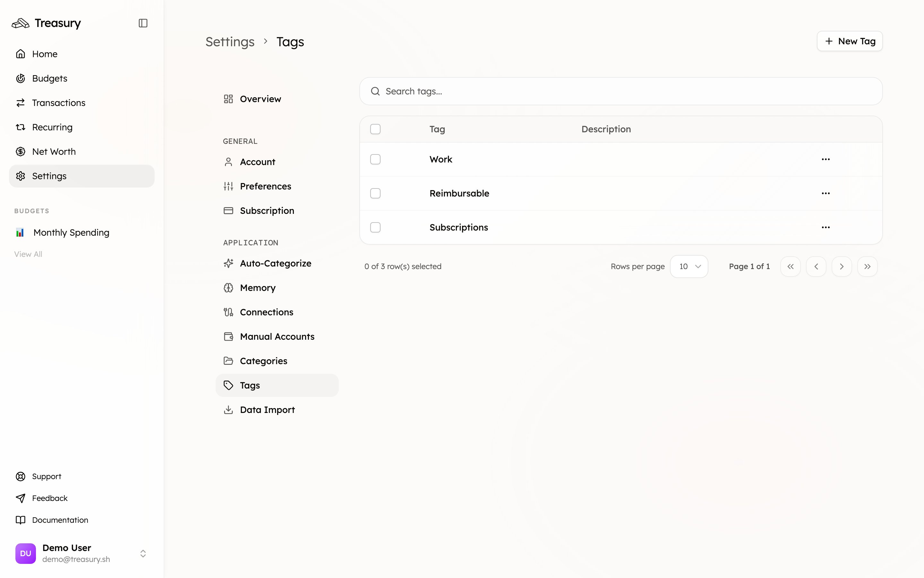924x578 pixels.
Task: Click the View All budgets link
Action: tap(28, 254)
